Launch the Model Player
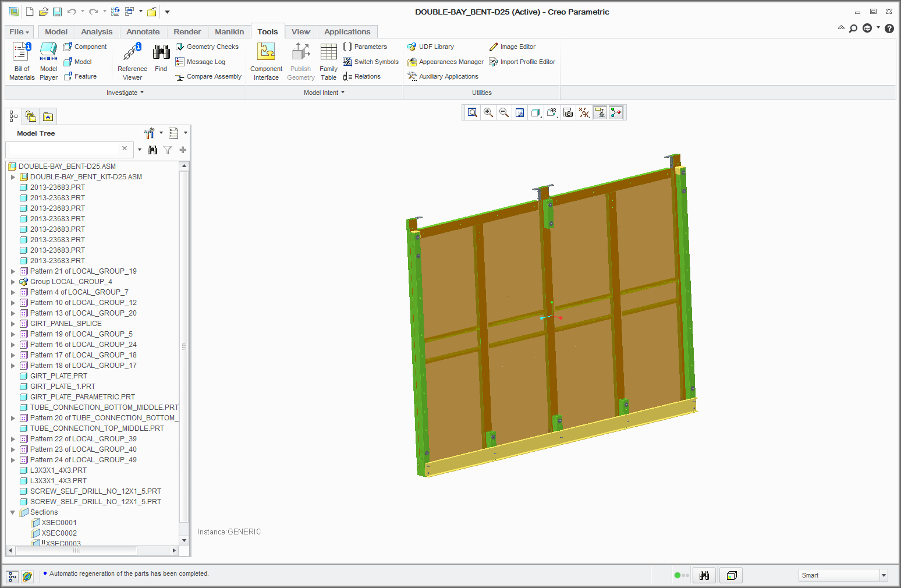 (48, 61)
